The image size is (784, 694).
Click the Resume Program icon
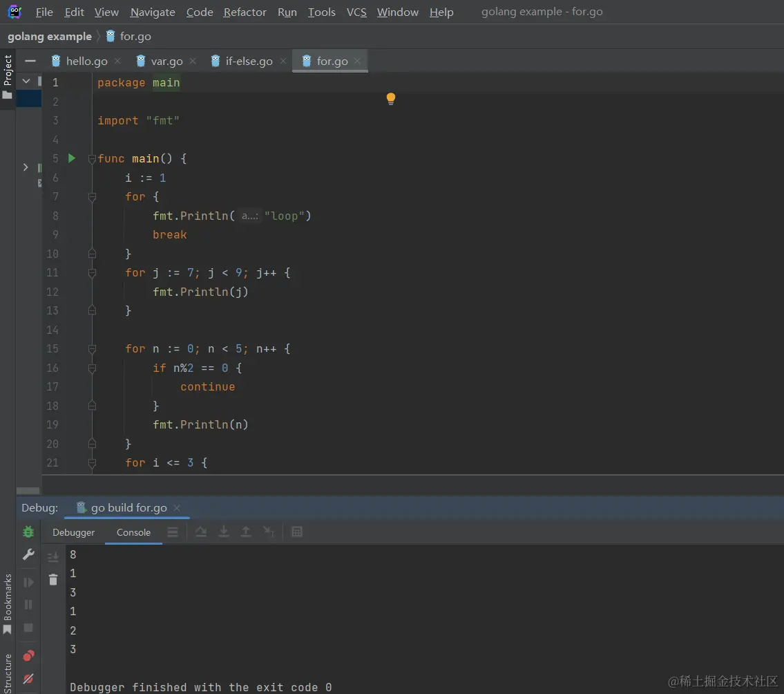click(28, 583)
